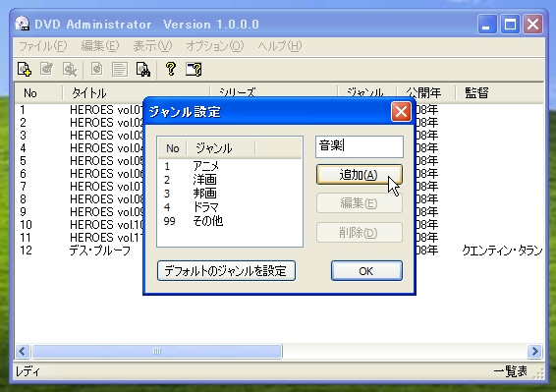Click the 追加(A) button in genre dialog
The width and height of the screenshot is (556, 392).
click(x=359, y=175)
